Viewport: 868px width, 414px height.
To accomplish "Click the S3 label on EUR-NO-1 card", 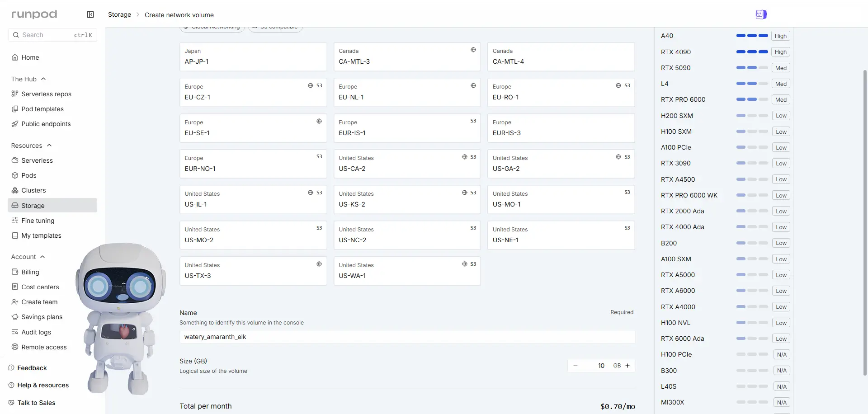I will 319,156.
